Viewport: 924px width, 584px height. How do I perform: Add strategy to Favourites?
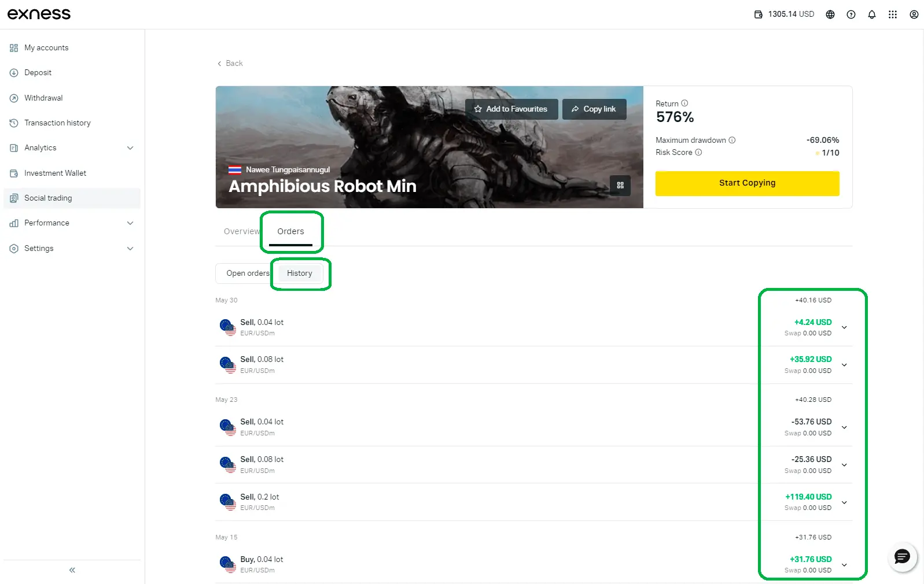coord(511,109)
